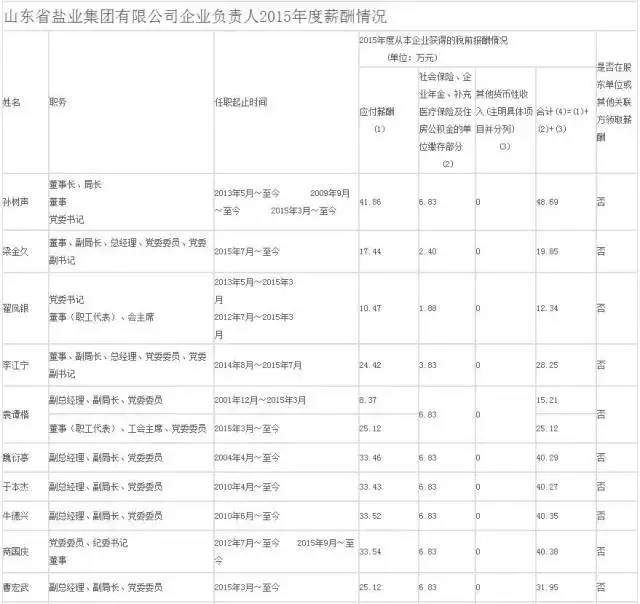This screenshot has width=640, height=604.
Task: Click the name cell 于本杰
Action: [16, 486]
